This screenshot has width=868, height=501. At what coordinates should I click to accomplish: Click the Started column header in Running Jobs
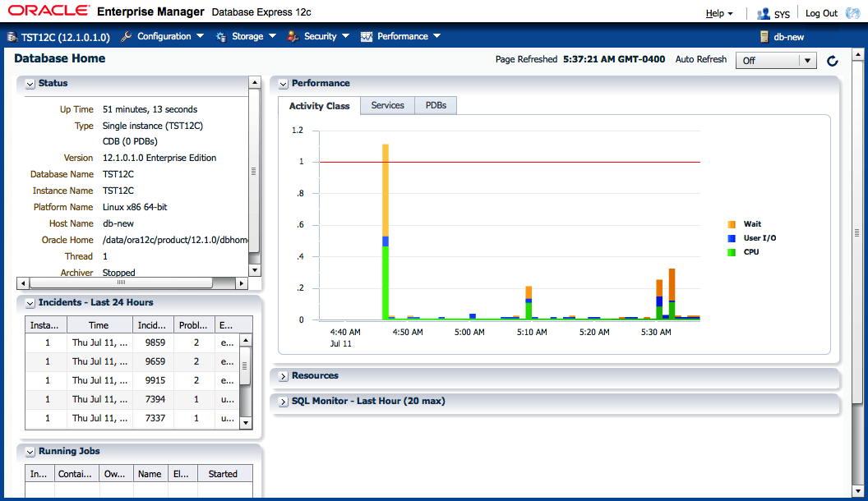click(224, 474)
